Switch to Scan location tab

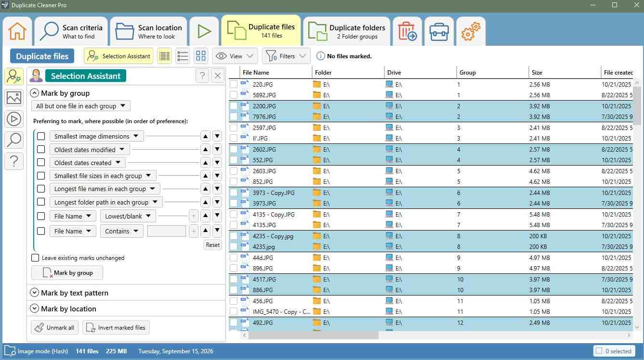click(149, 31)
